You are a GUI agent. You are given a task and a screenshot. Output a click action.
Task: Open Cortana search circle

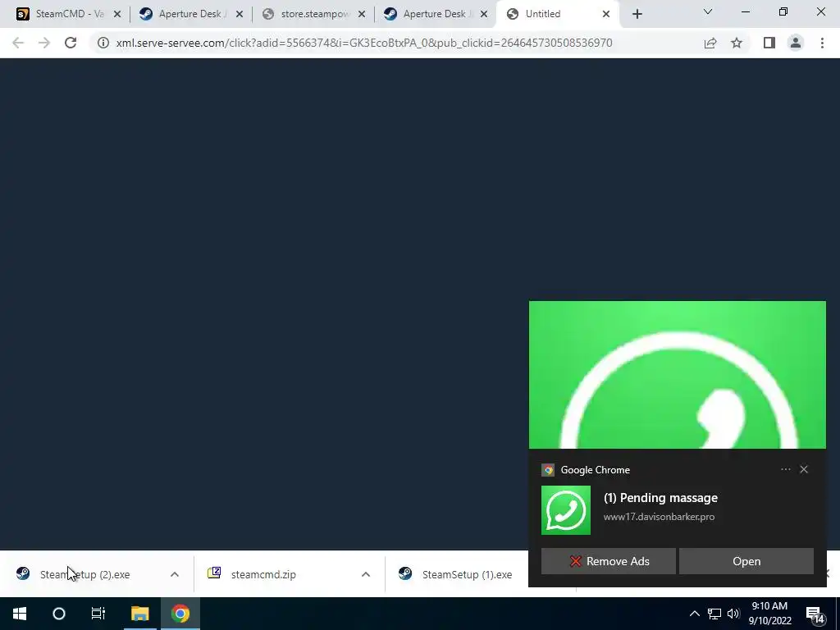pos(59,614)
